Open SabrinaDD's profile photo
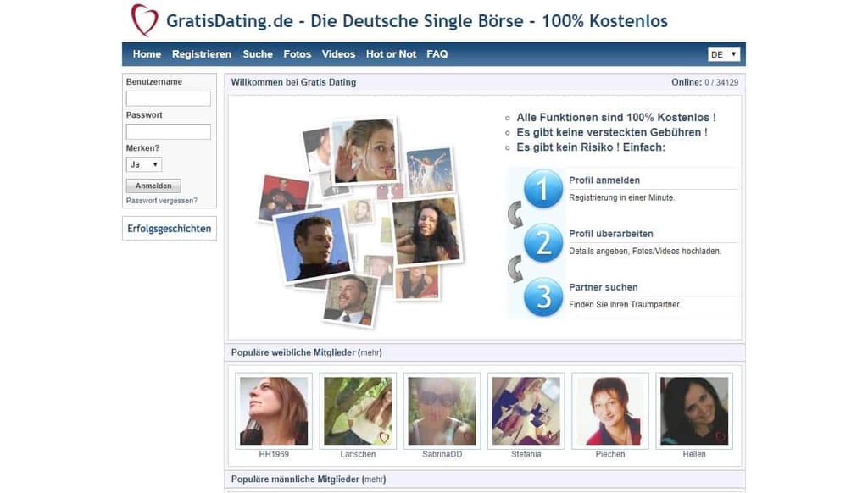 tap(442, 411)
